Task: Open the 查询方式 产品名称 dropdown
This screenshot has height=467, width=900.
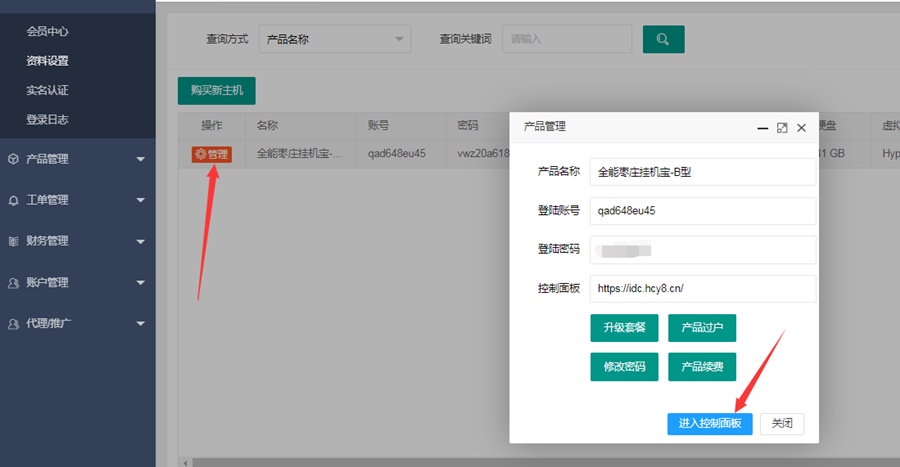Action: pyautogui.click(x=334, y=39)
